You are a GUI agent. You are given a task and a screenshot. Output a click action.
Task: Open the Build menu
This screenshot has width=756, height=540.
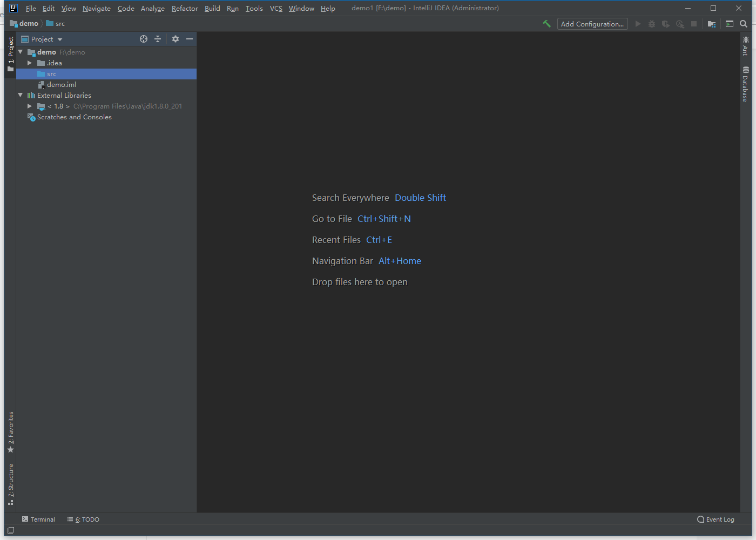pyautogui.click(x=212, y=8)
